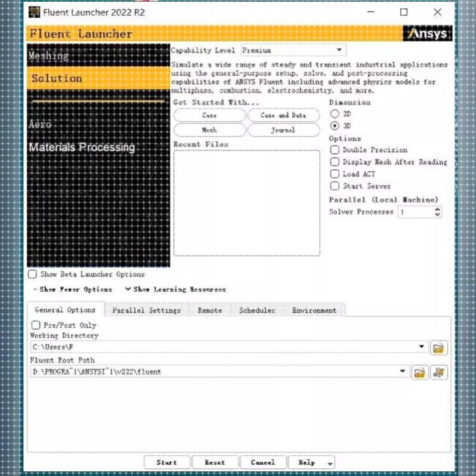Click the Start button
The width and height of the screenshot is (476, 476).
pyautogui.click(x=167, y=462)
